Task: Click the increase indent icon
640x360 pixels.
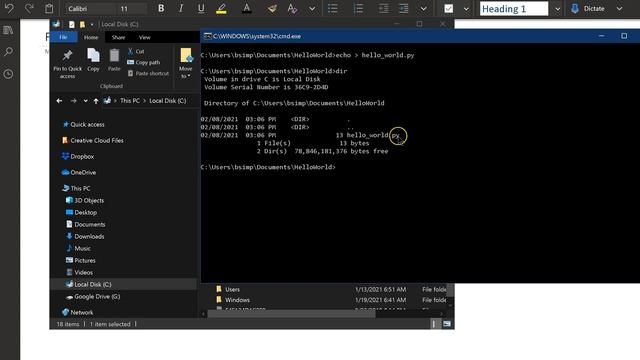Action: click(403, 9)
